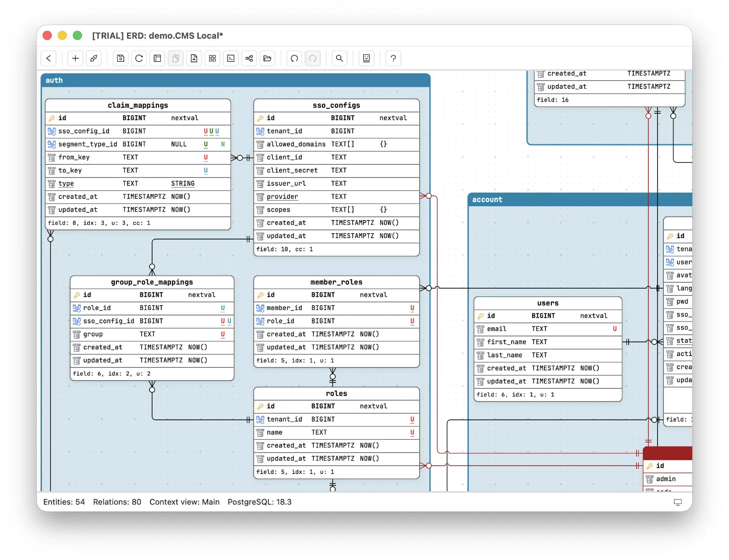This screenshot has width=729, height=560.
Task: Click 'PostgreSQL: 18.3' status entry
Action: [260, 502]
